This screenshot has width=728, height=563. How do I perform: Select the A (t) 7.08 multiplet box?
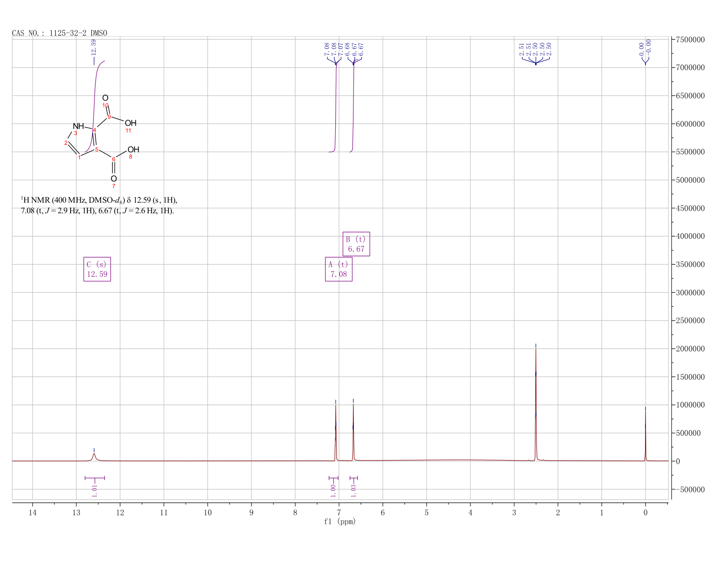click(x=339, y=269)
